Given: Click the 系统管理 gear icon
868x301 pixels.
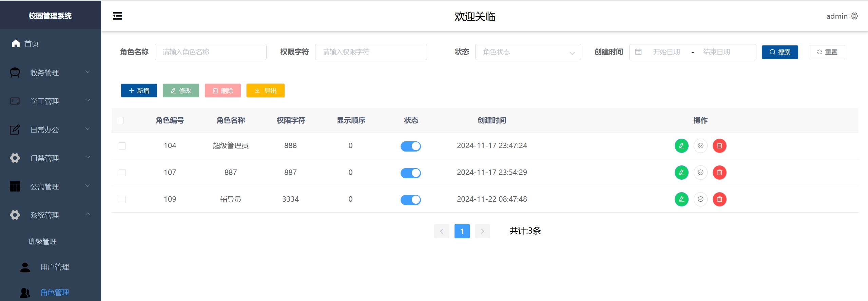Looking at the screenshot, I should click(x=15, y=215).
